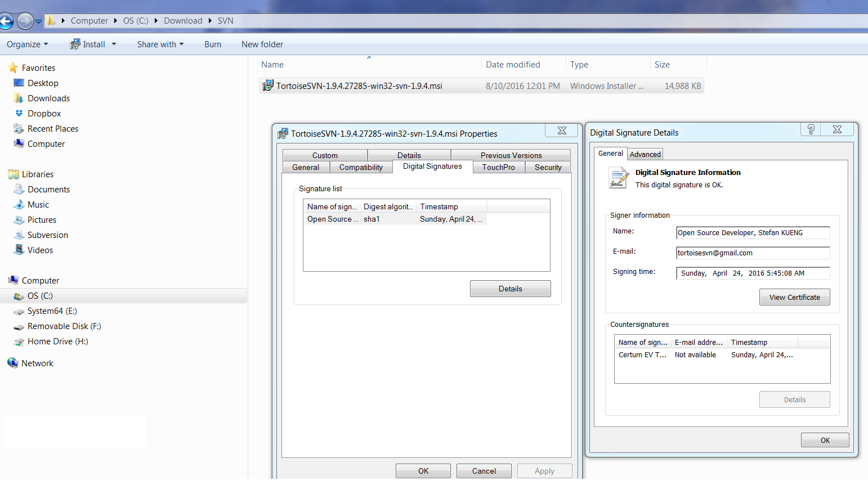Open the Install dropdown arrow
Screen dimensions: 868x490
point(114,44)
